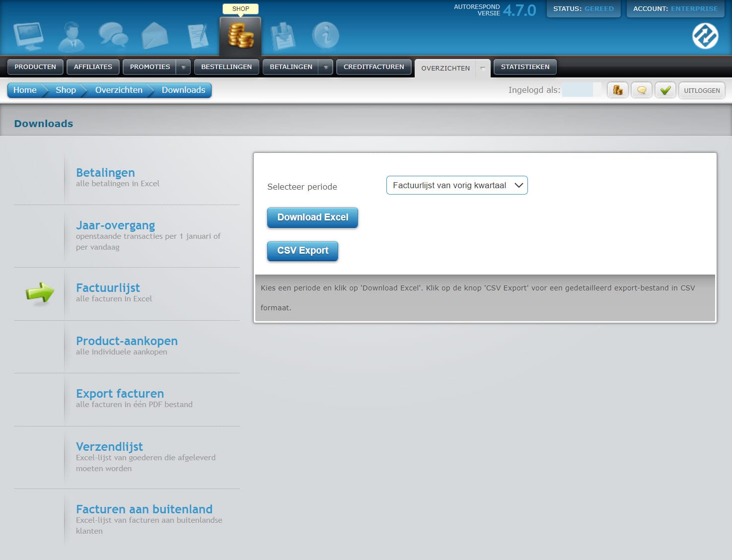The height and width of the screenshot is (560, 732).
Task: Click the coins button next to login name
Action: click(x=618, y=90)
